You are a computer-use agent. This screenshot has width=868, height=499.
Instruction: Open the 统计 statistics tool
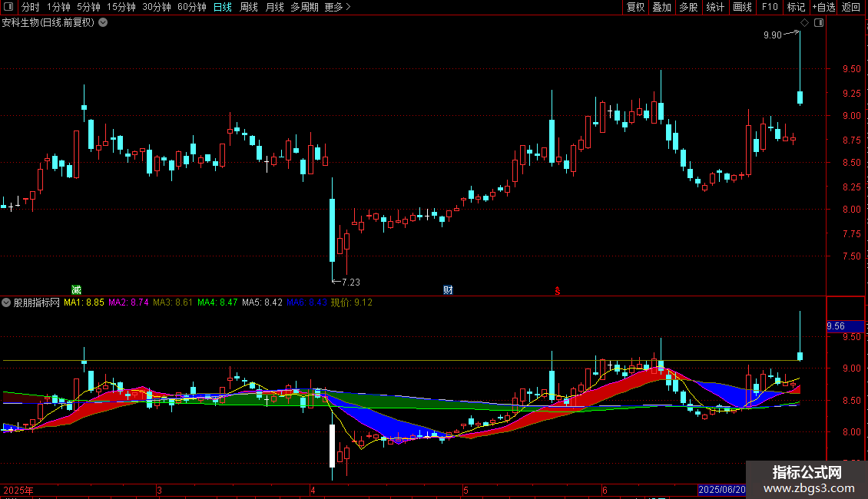click(x=715, y=7)
